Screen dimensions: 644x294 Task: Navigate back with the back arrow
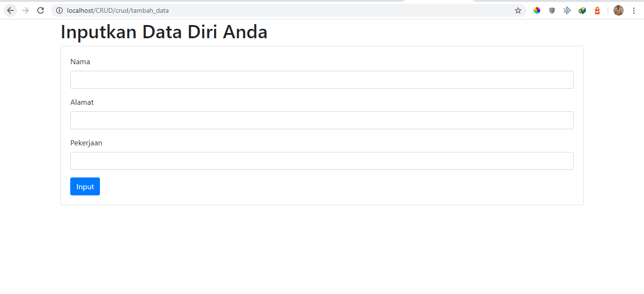10,10
